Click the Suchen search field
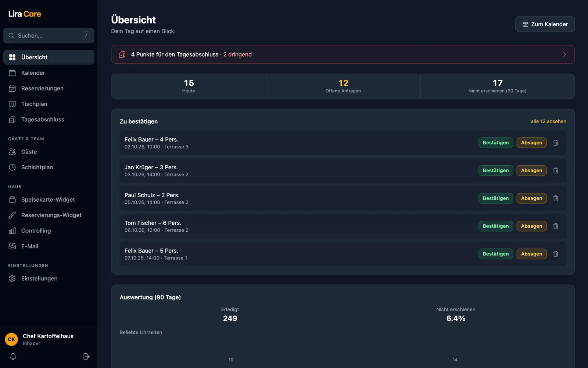The height and width of the screenshot is (368, 588). (49, 36)
